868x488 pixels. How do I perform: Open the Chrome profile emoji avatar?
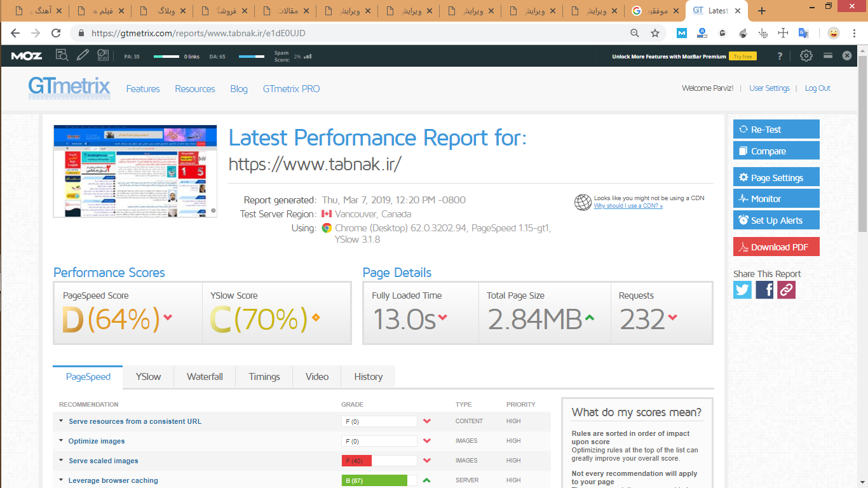tap(834, 33)
